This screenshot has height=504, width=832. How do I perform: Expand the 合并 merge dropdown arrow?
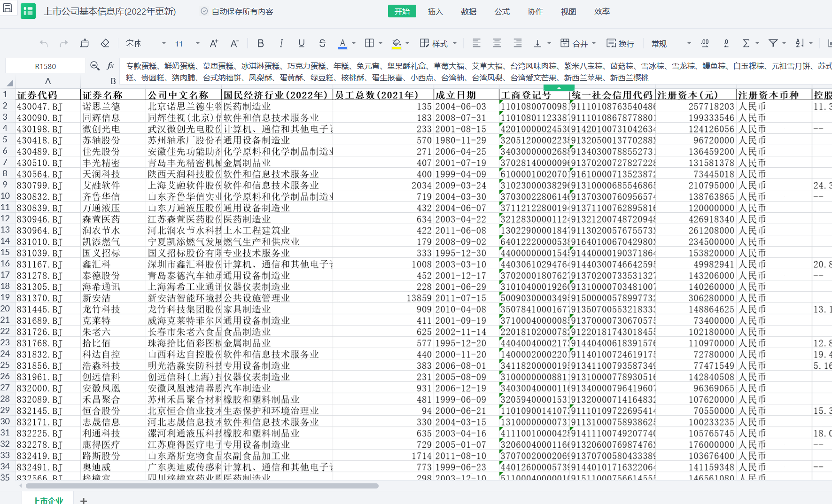tap(594, 44)
